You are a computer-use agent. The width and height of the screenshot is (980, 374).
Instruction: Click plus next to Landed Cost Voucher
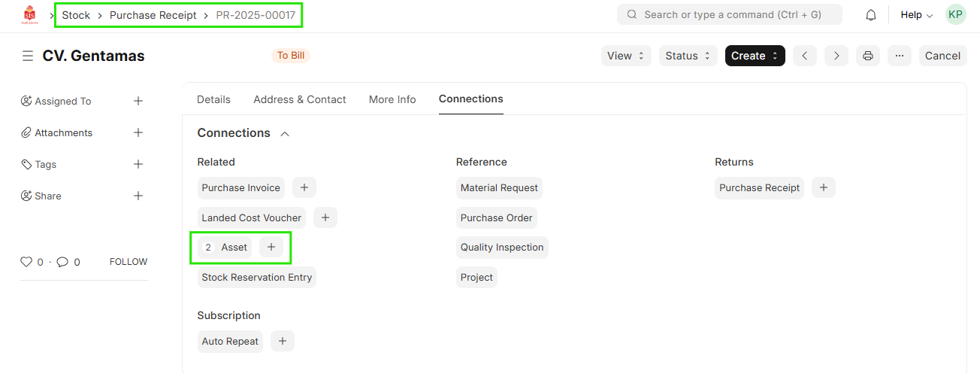pos(325,217)
